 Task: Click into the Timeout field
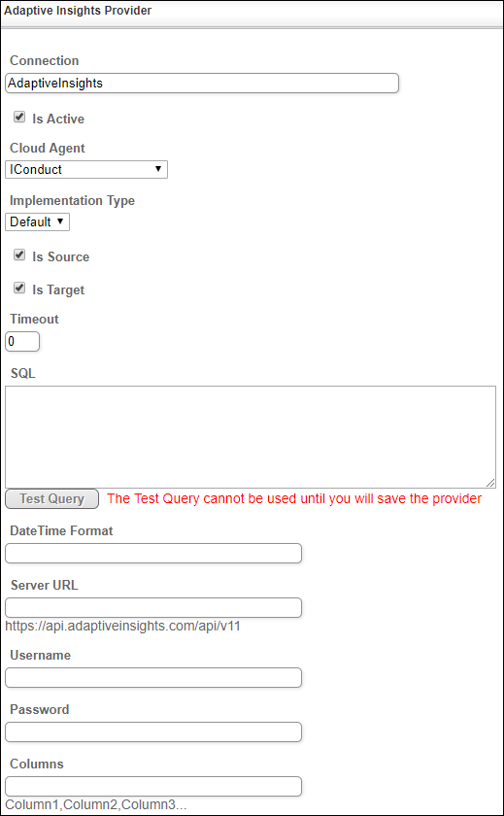pos(22,342)
